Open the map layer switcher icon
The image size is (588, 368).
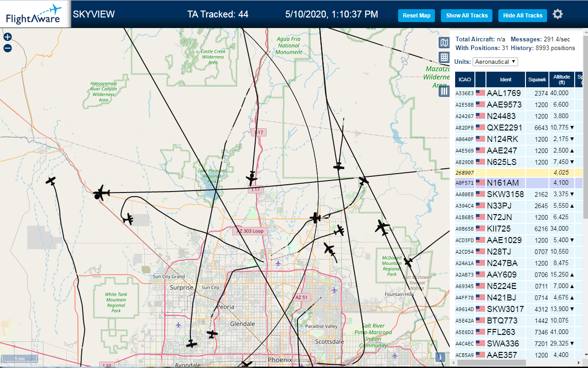click(x=444, y=43)
